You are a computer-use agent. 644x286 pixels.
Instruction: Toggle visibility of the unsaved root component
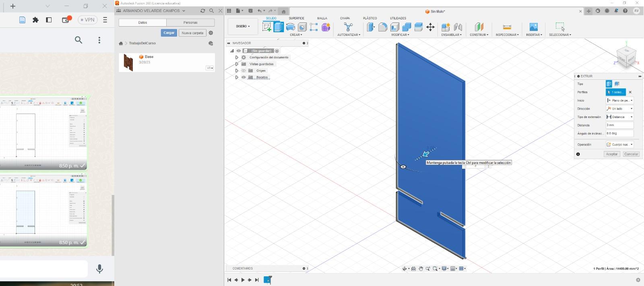(239, 51)
